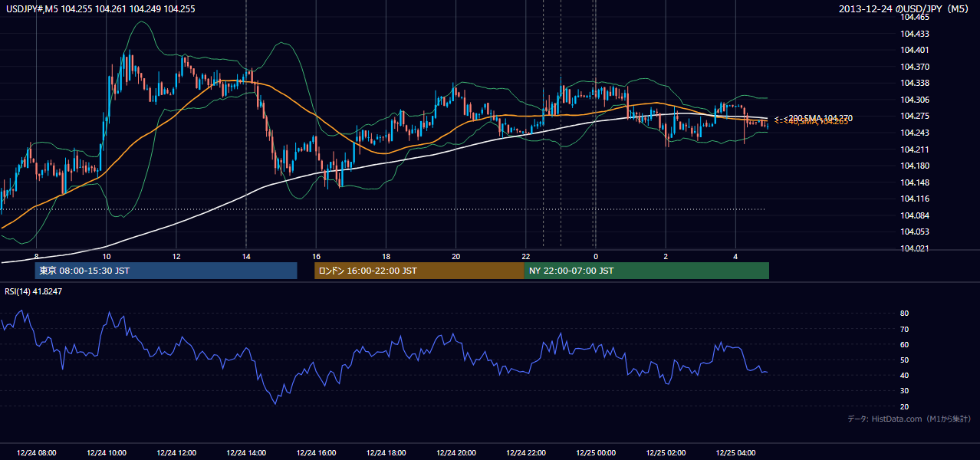This screenshot has height=460, width=980.
Task: Click price axis value 104.243
Action: [915, 133]
